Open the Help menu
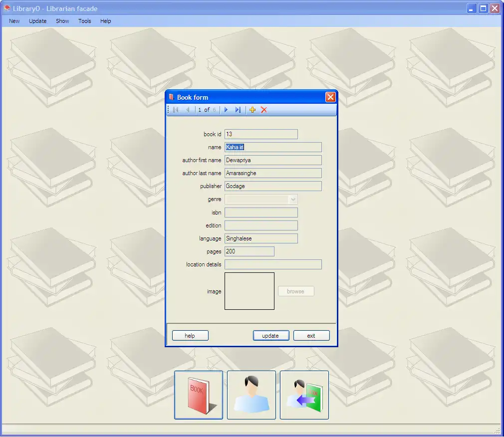The image size is (504, 437). [x=105, y=21]
